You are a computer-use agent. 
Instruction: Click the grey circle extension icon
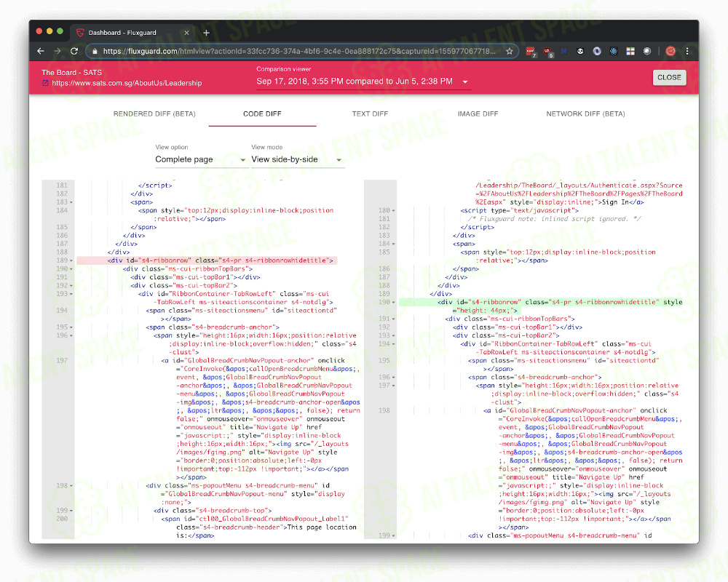(647, 52)
